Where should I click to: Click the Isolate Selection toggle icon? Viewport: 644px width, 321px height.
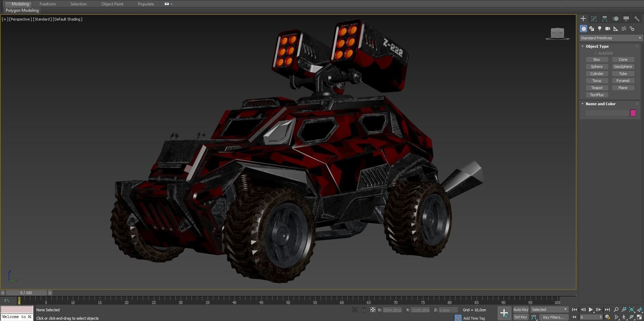(355, 310)
